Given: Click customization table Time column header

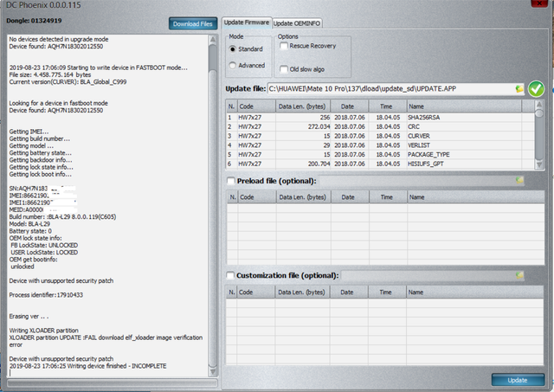Looking at the screenshot, I should pyautogui.click(x=387, y=292).
